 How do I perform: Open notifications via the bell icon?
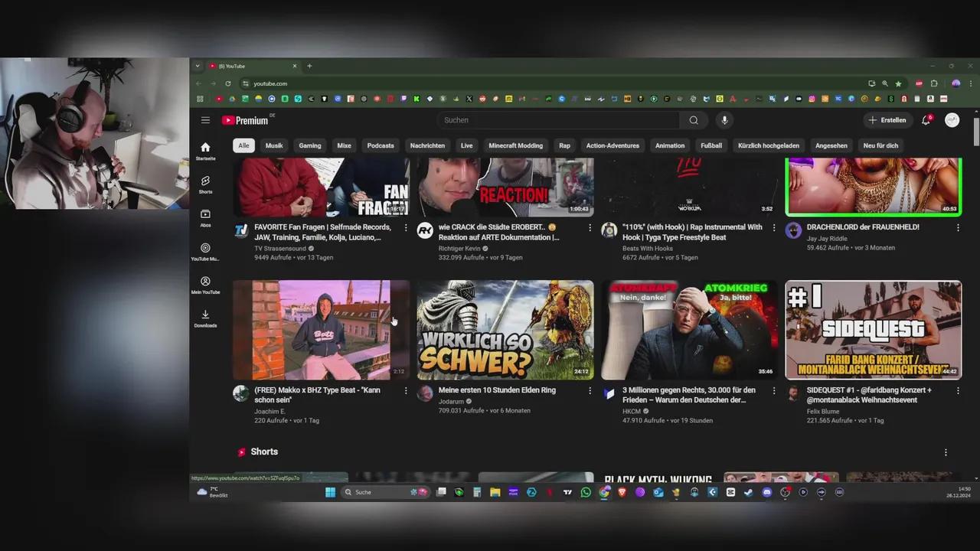tap(925, 120)
